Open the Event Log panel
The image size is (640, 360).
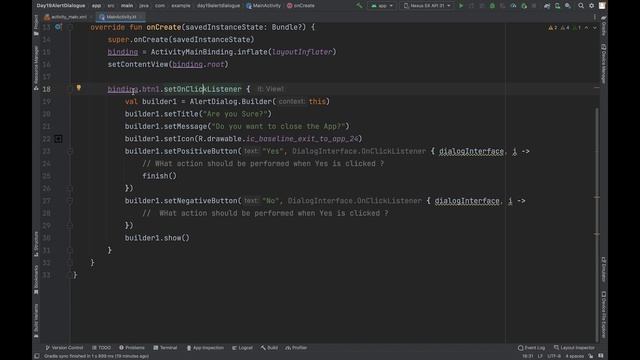click(x=531, y=348)
